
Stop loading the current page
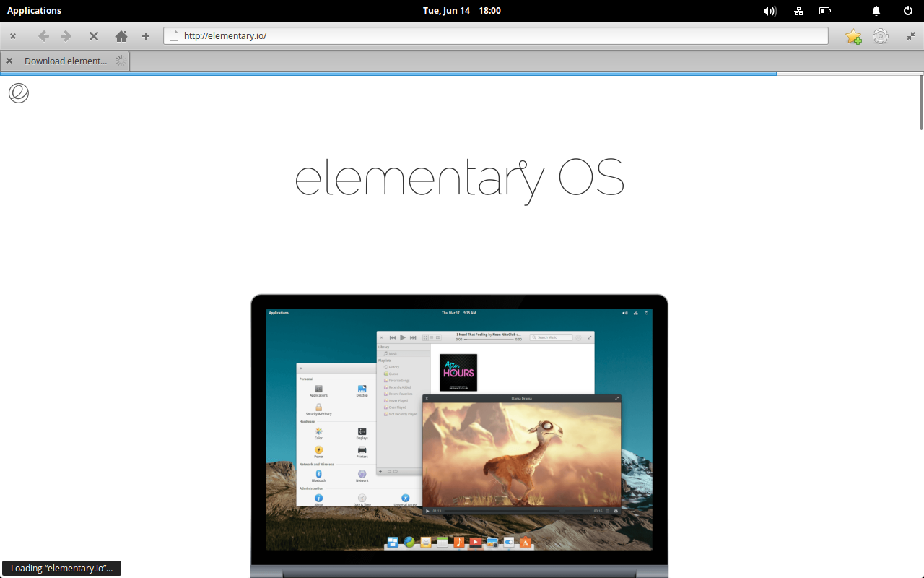(93, 35)
